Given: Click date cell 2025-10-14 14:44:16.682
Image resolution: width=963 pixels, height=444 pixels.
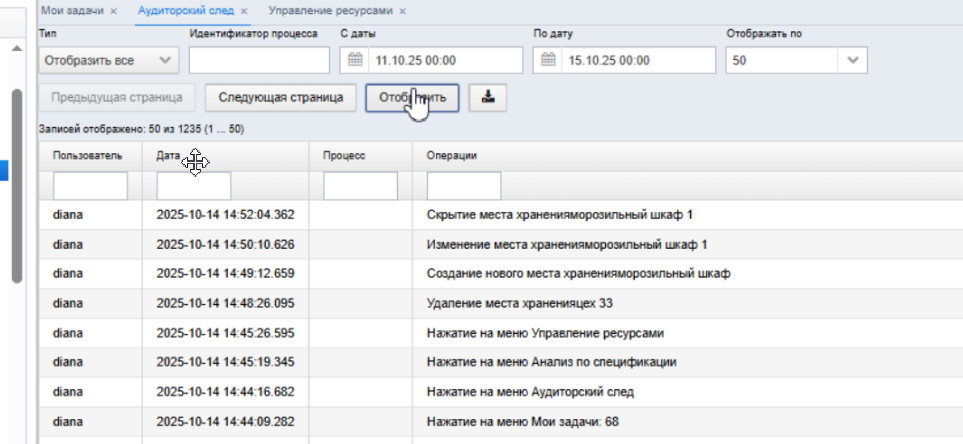Looking at the screenshot, I should click(x=225, y=392).
